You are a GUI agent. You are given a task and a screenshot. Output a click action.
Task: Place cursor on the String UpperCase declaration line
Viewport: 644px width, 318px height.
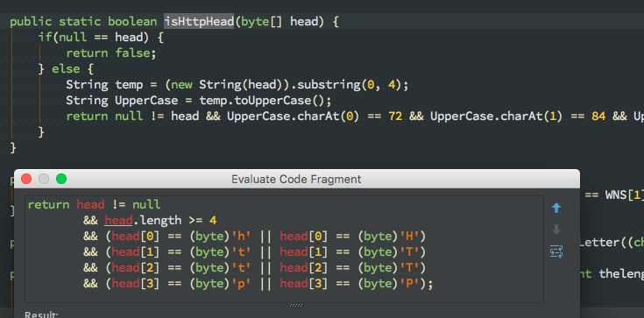coord(198,100)
